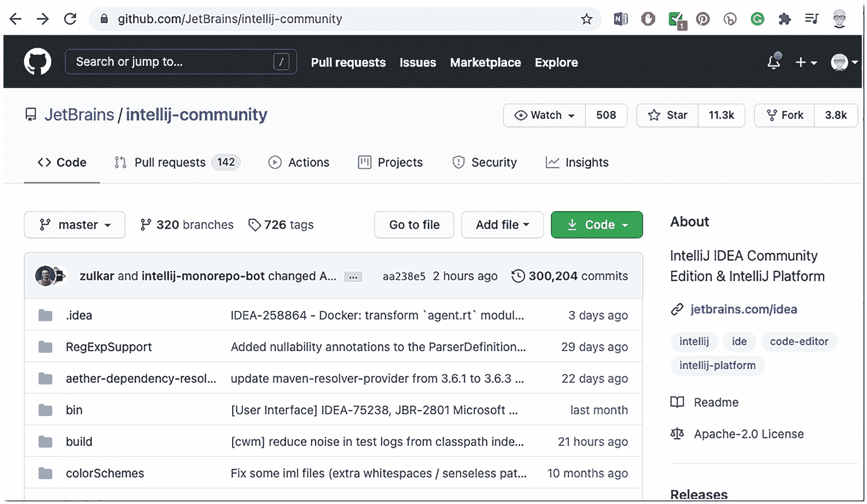
Task: View the 320 branches link
Action: [x=187, y=225]
